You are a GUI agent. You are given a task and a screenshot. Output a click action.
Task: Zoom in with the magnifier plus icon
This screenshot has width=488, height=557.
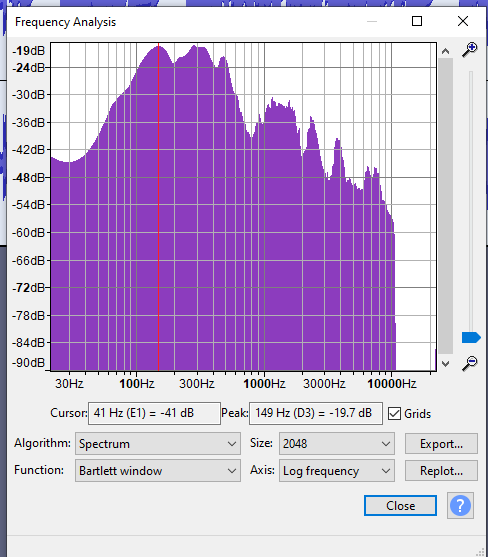[x=470, y=50]
